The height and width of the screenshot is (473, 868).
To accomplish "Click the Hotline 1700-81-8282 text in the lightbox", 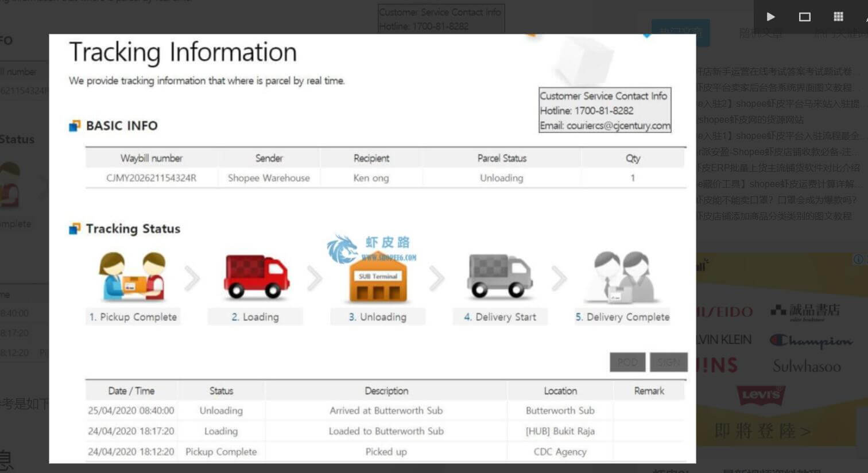I will click(587, 111).
